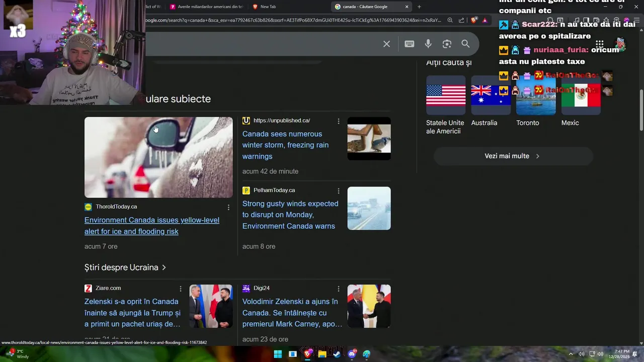Open options menu for Ziare.com result

pyautogui.click(x=180, y=289)
